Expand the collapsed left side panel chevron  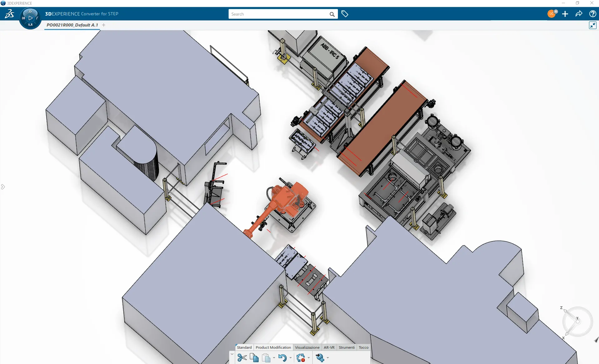[3, 187]
